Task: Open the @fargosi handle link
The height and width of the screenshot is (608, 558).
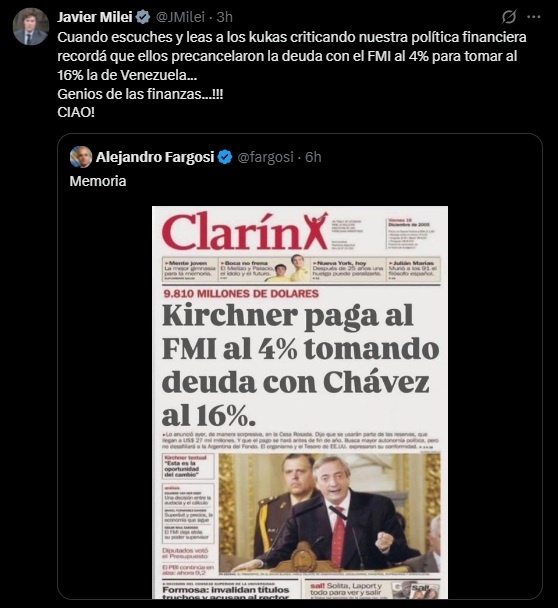Action: pyautogui.click(x=265, y=157)
